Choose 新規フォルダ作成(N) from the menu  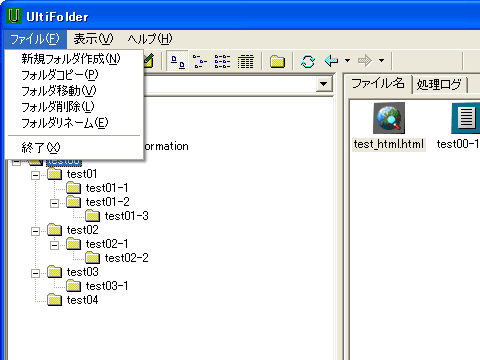click(x=74, y=59)
